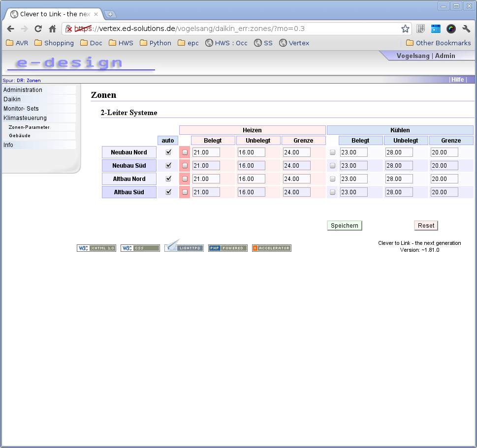The height and width of the screenshot is (448, 477).
Task: Enable Kühlen checkbox for Altbau Nord
Action: point(332,179)
